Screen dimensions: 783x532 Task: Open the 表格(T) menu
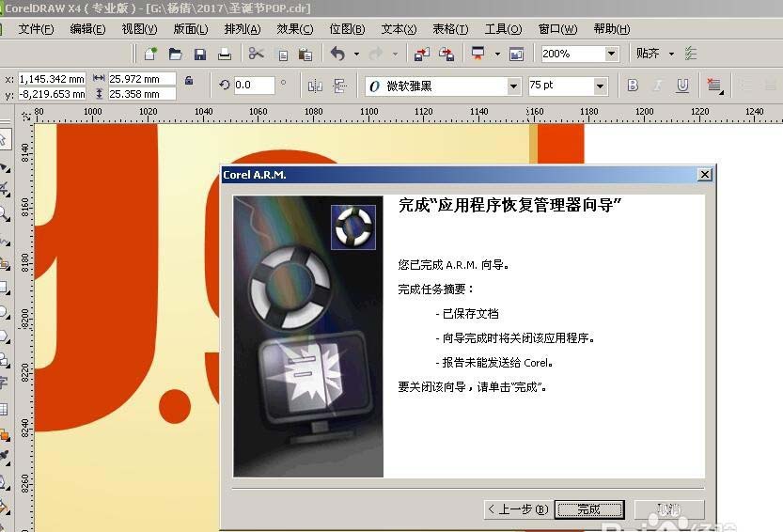tap(450, 29)
